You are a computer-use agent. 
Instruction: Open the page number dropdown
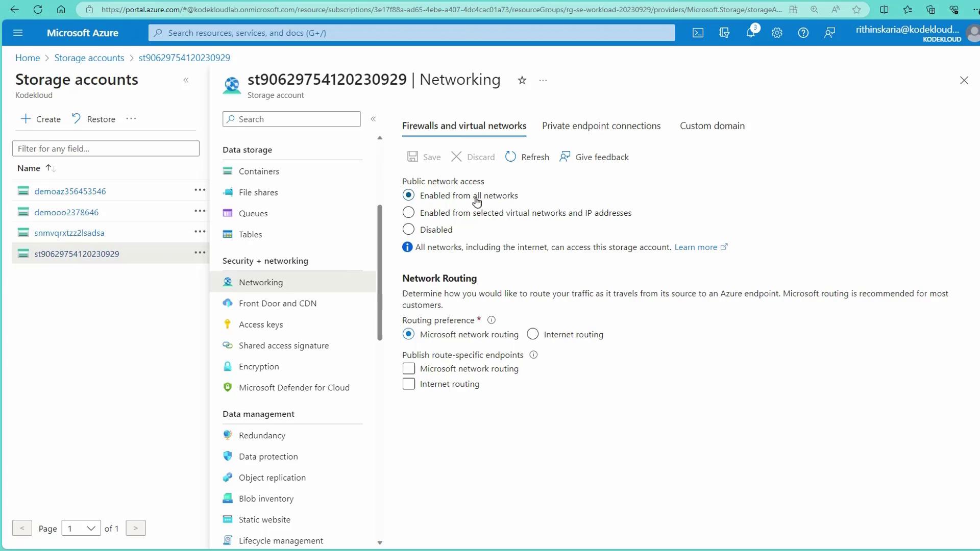tap(81, 528)
